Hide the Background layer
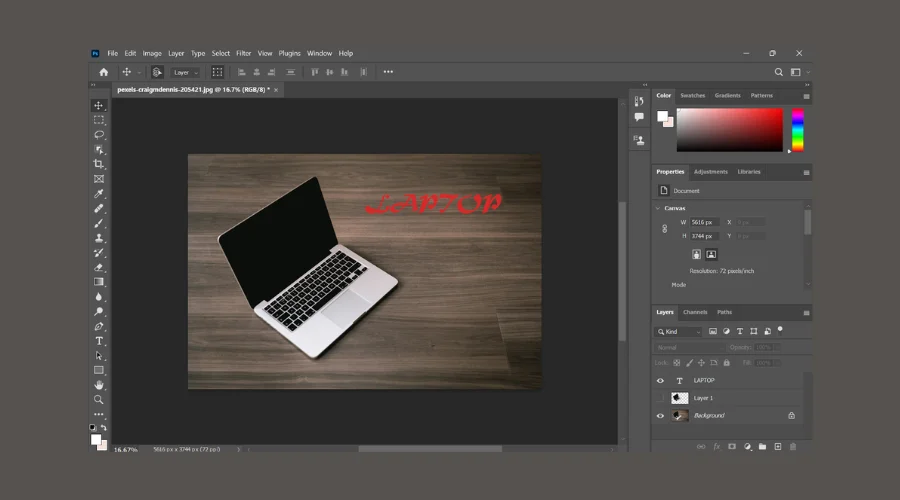Image resolution: width=900 pixels, height=500 pixels. pyautogui.click(x=660, y=416)
